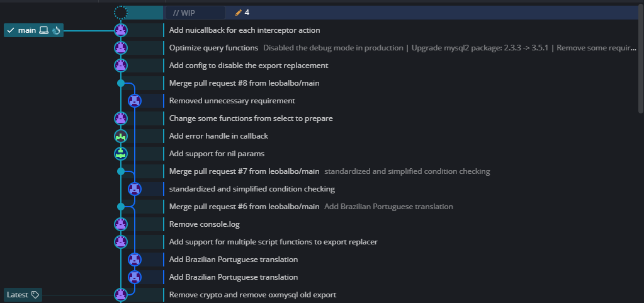Screen dimensions: 644x303
Task: Click avatar of 'Removed unnecessary requirement' commit
Action: tap(134, 100)
